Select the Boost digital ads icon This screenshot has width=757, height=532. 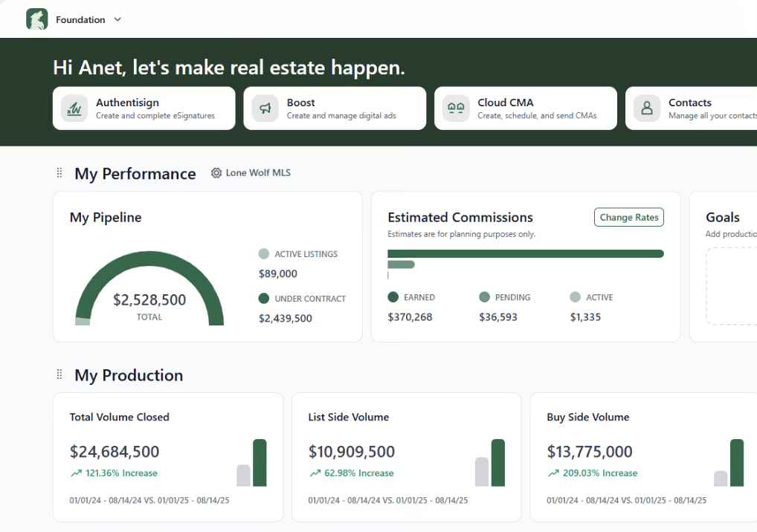point(265,108)
